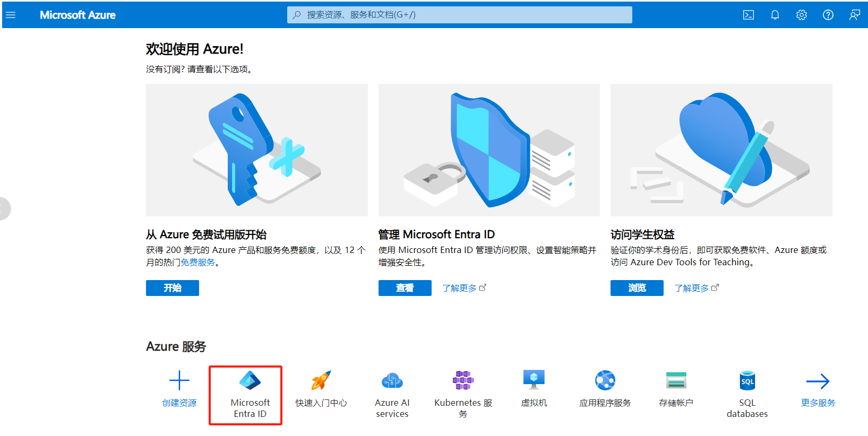This screenshot has height=436, width=868.
Task: Click the 从 Azure 免费试用版开始 heading
Action: (206, 234)
